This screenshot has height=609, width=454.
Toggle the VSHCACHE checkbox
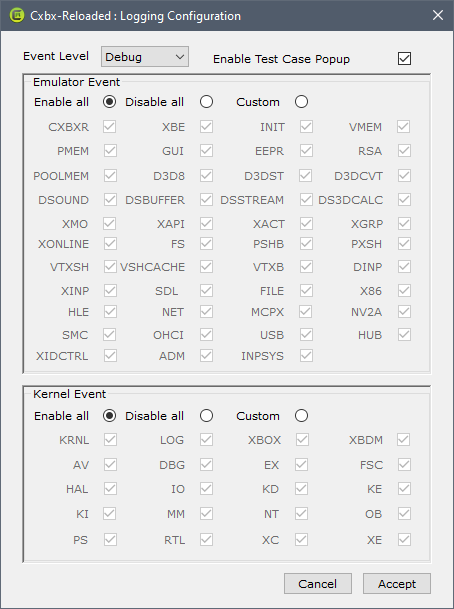click(206, 267)
